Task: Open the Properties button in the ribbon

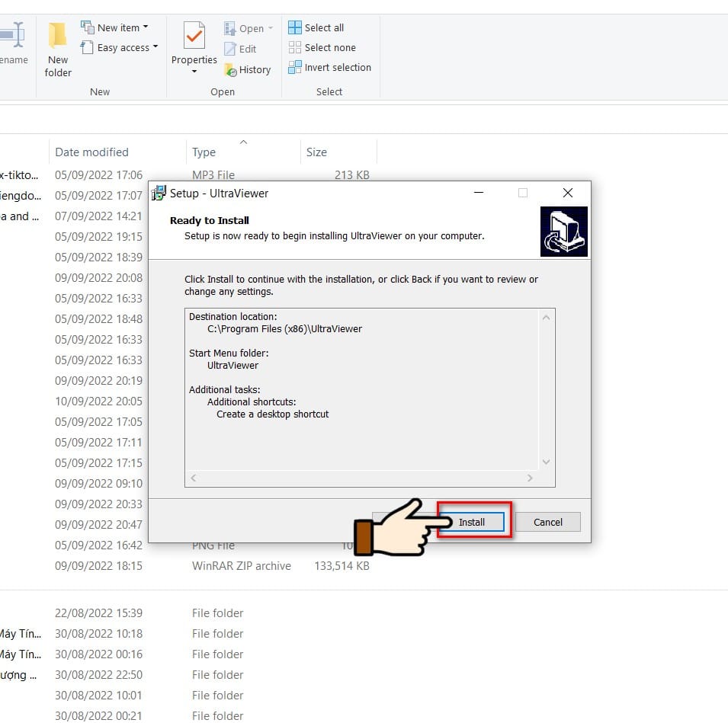Action: tap(194, 43)
